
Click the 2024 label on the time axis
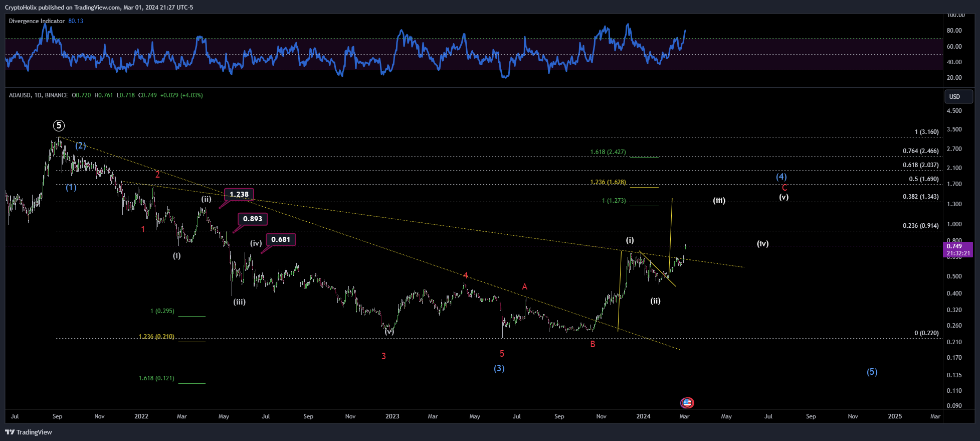(x=643, y=416)
